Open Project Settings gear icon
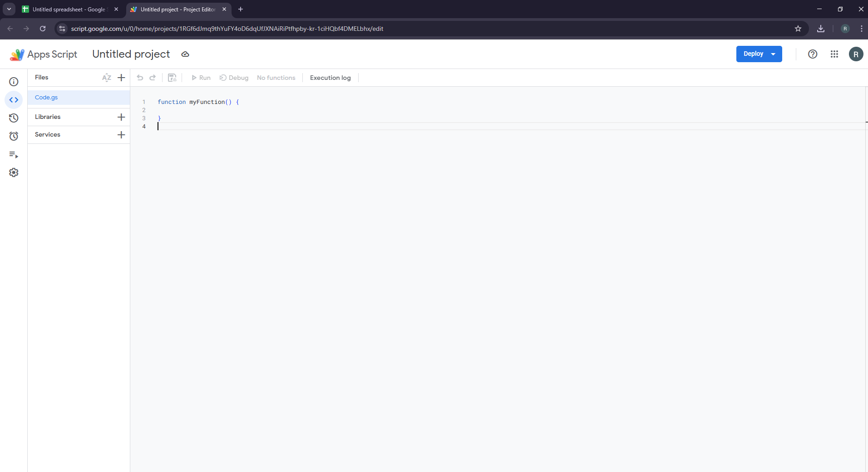 point(14,172)
